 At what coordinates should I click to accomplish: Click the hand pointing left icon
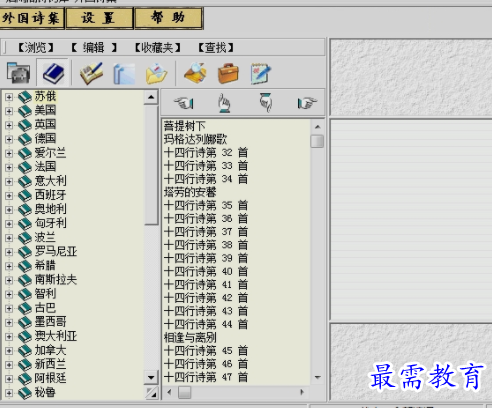[x=184, y=102]
